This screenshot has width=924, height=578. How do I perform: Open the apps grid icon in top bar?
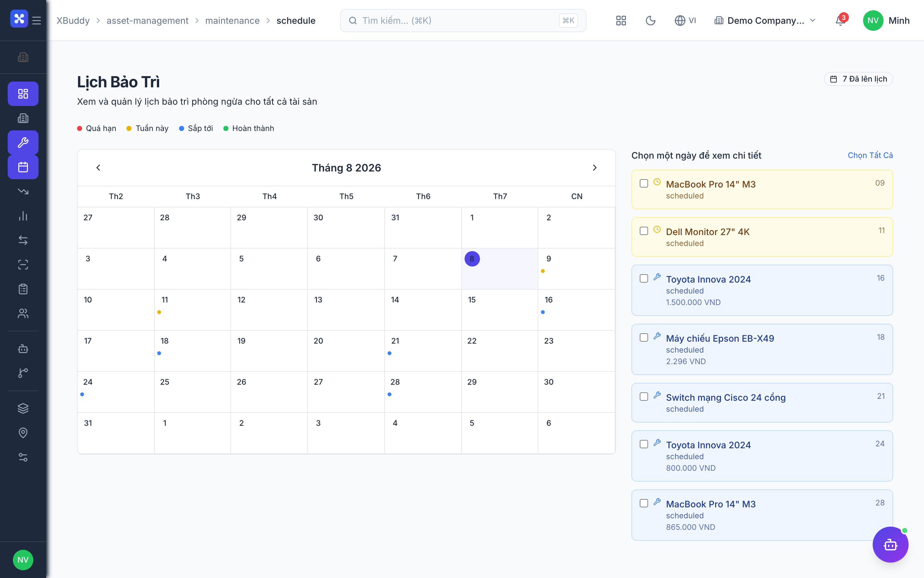[621, 21]
